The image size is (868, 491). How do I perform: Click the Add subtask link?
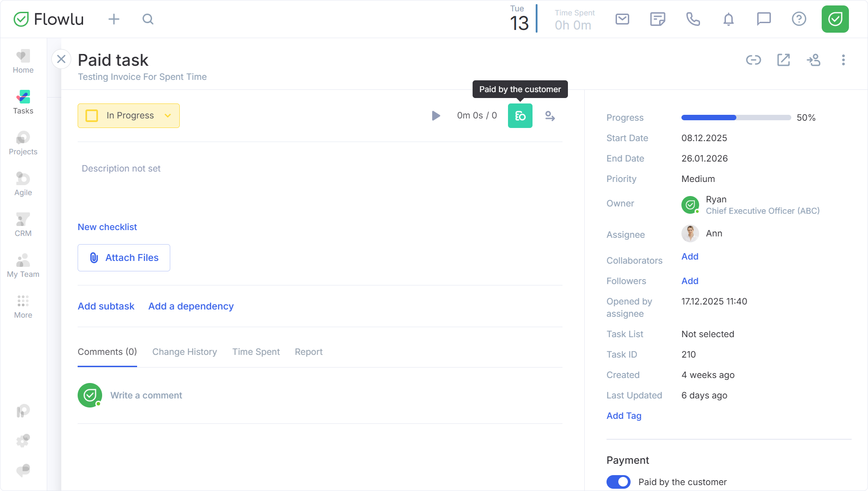pos(106,306)
